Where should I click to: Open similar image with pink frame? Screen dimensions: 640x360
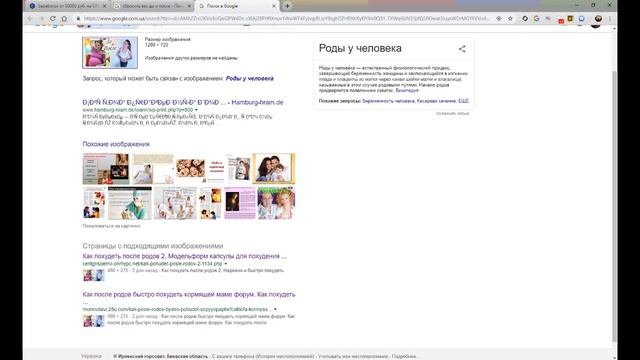coord(240,203)
